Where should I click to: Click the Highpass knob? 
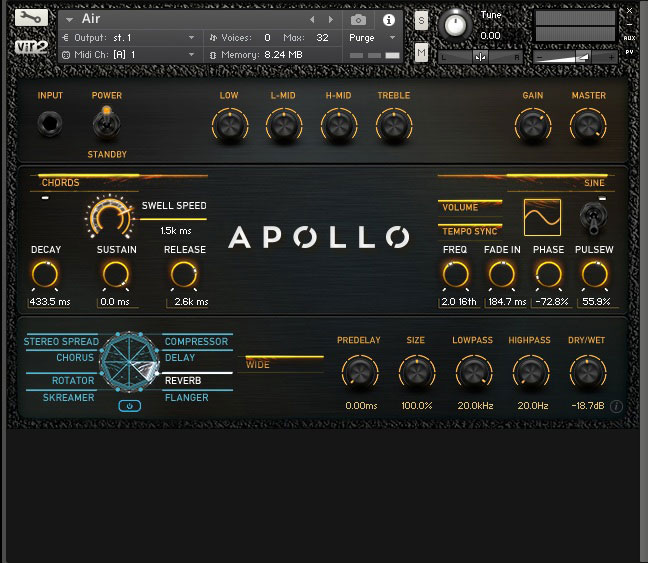531,373
